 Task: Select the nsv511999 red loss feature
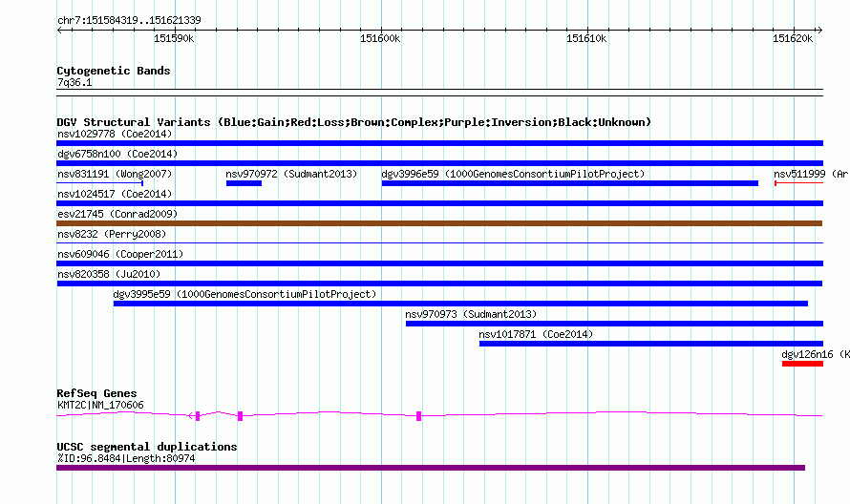point(798,183)
